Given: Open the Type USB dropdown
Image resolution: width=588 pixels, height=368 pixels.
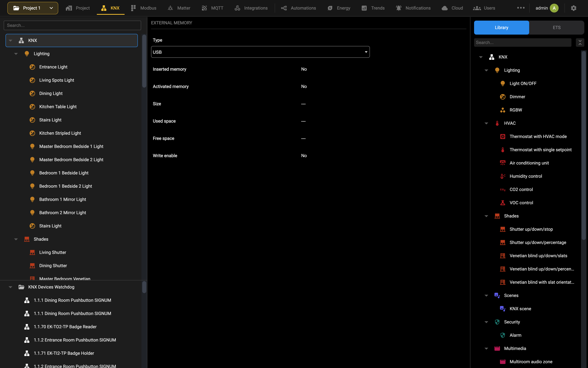Looking at the screenshot, I should click(260, 52).
